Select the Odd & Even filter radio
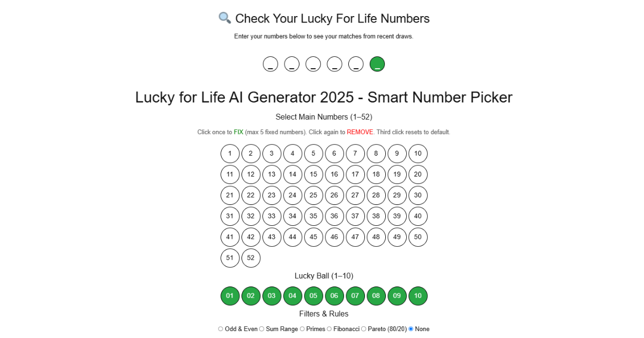The height and width of the screenshot is (338, 644). pyautogui.click(x=221, y=329)
